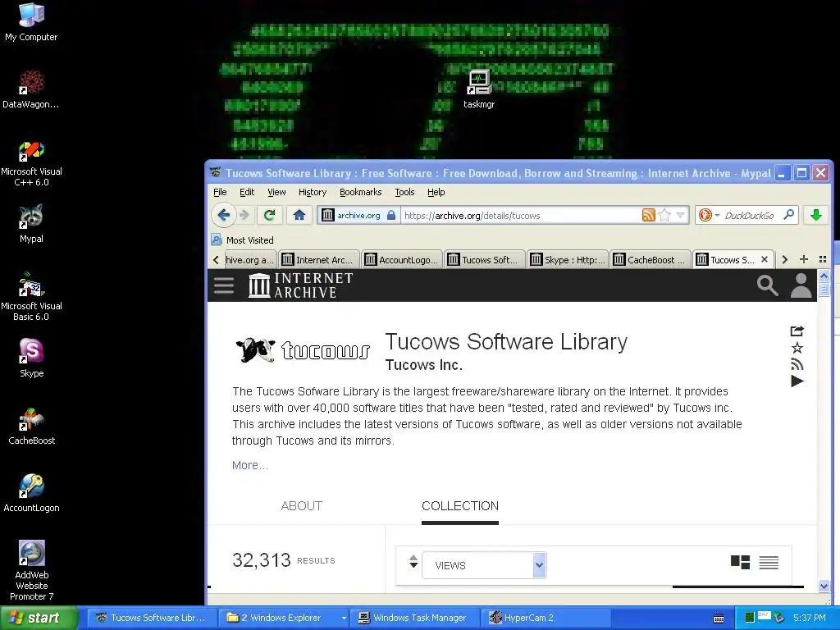This screenshot has width=840, height=630.
Task: Open the AccountLogon desktop shortcut
Action: [x=31, y=493]
